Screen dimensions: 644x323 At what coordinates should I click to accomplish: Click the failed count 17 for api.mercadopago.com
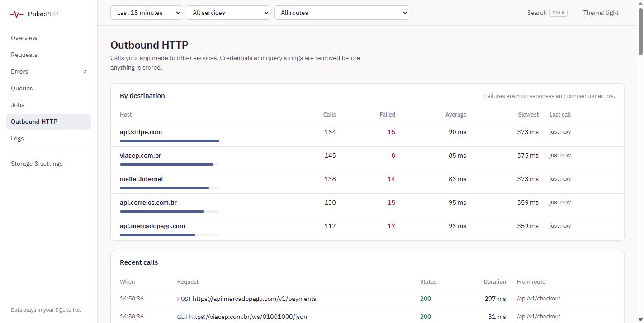[x=391, y=226]
